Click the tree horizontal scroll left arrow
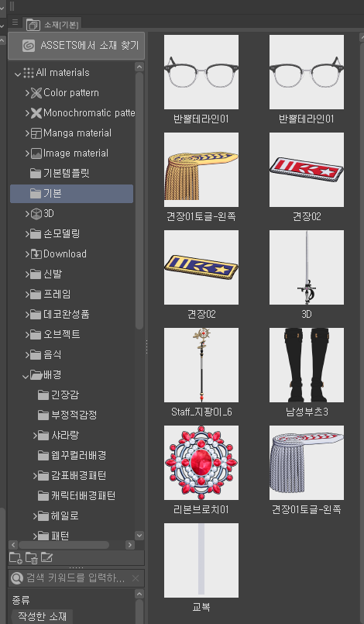This screenshot has width=364, height=624. [x=12, y=545]
